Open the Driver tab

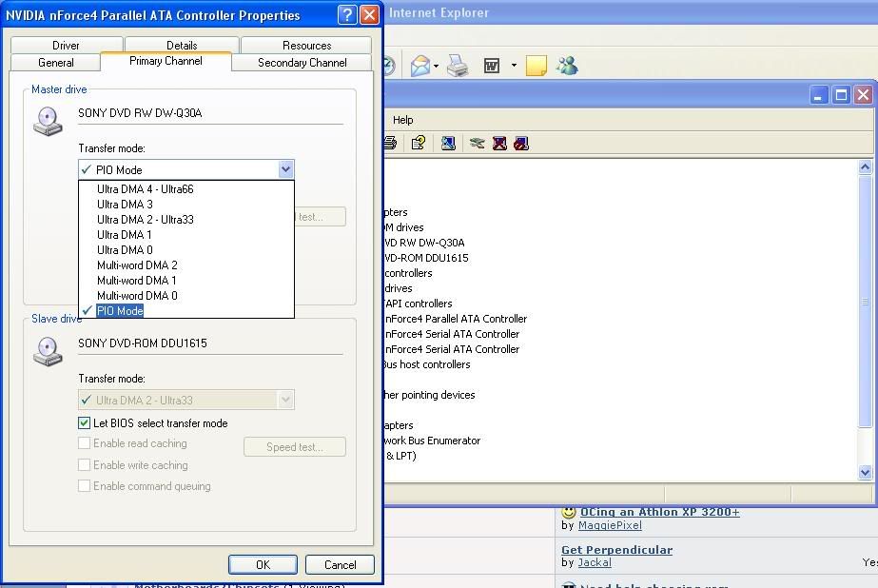(66, 45)
